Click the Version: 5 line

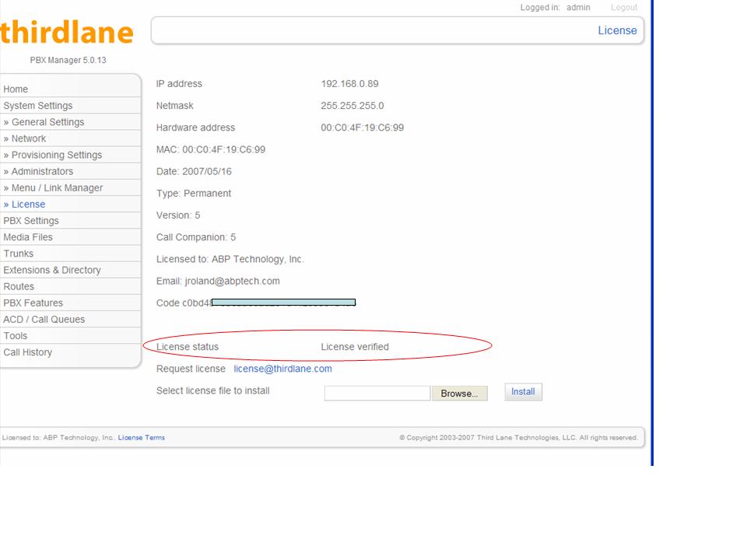pos(178,215)
